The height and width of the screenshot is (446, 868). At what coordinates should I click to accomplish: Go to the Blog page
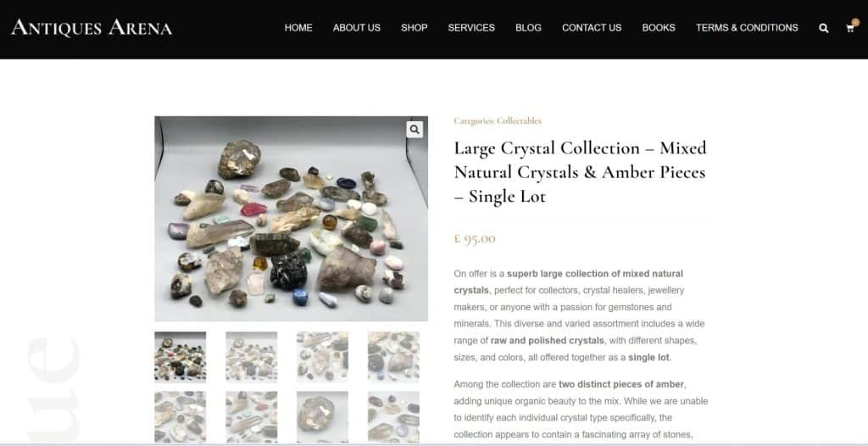528,28
